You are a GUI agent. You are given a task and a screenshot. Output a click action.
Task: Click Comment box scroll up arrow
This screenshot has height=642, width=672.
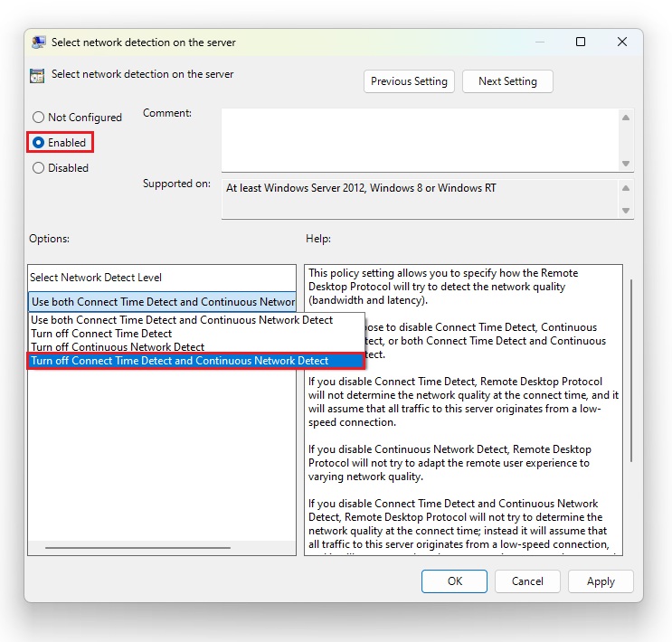coord(626,118)
